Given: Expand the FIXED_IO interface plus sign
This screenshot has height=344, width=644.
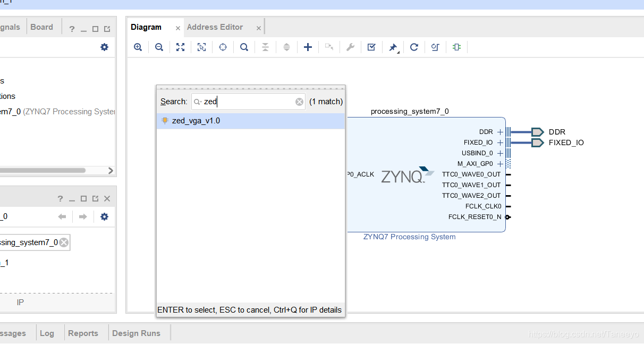Looking at the screenshot, I should click(500, 142).
